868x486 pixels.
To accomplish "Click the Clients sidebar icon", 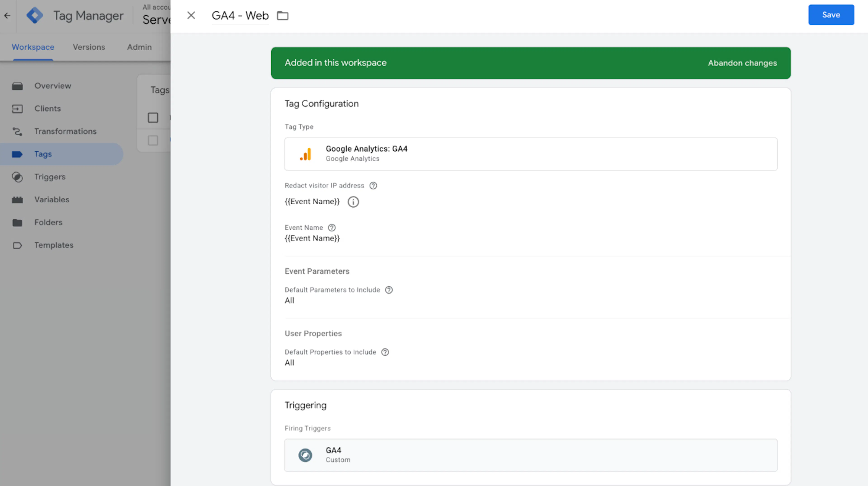I will [17, 109].
